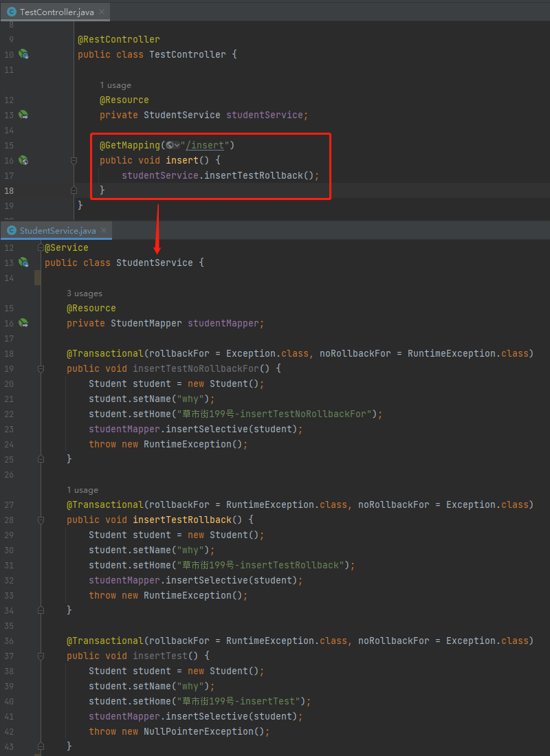Collapse the insert() method in TestController

tap(74, 160)
